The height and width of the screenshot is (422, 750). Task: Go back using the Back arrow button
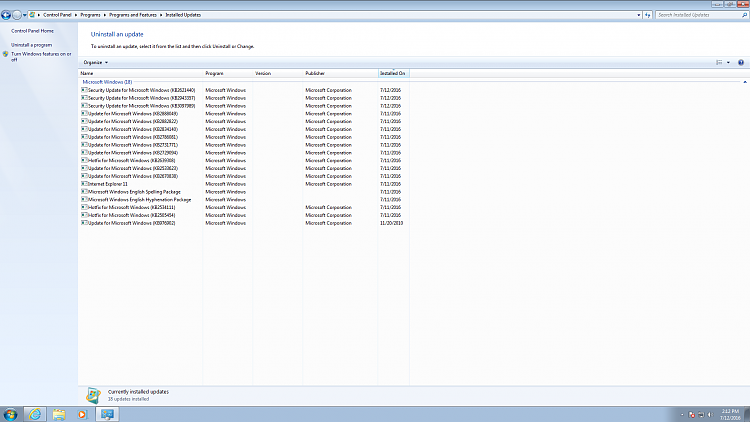tap(6, 15)
